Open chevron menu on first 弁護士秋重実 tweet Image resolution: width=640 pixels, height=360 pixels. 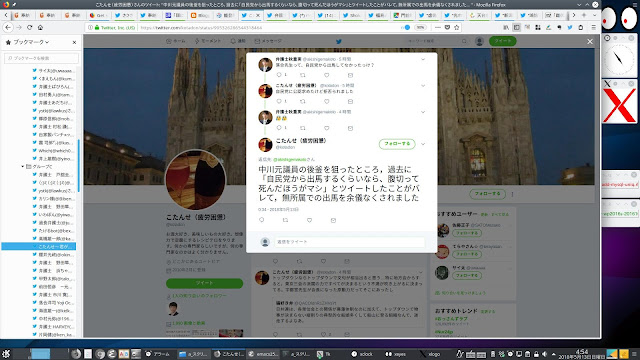tap(423, 59)
